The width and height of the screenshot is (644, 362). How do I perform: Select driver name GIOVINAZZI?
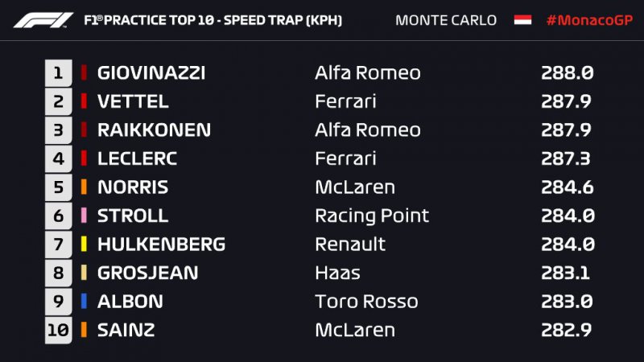(x=151, y=73)
